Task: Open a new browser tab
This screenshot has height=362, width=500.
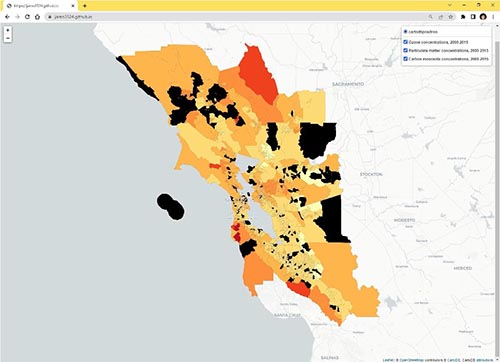Action: click(x=85, y=6)
